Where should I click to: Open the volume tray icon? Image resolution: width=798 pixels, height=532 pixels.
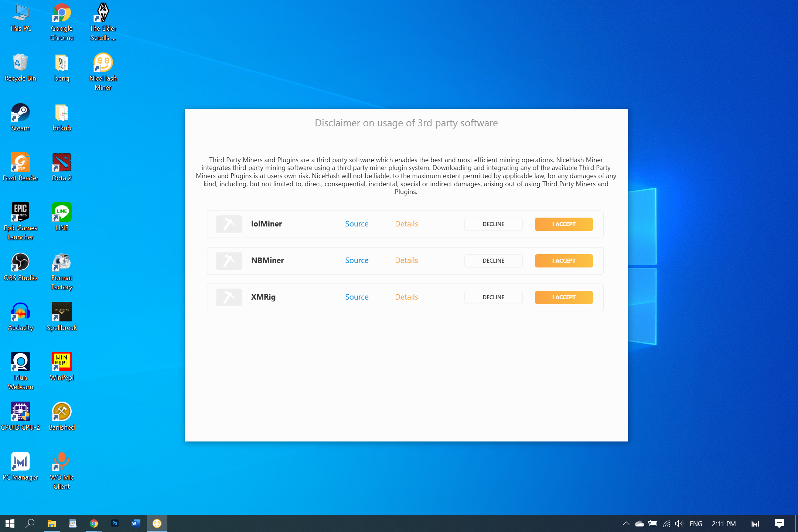tap(679, 524)
